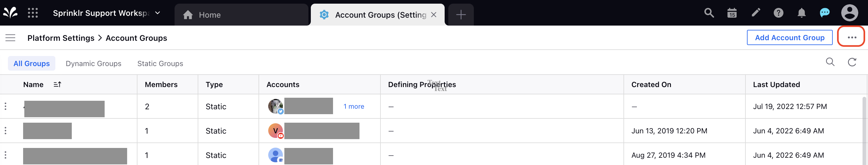The height and width of the screenshot is (165, 868).
Task: Click the Add Account Group button
Action: pos(789,37)
